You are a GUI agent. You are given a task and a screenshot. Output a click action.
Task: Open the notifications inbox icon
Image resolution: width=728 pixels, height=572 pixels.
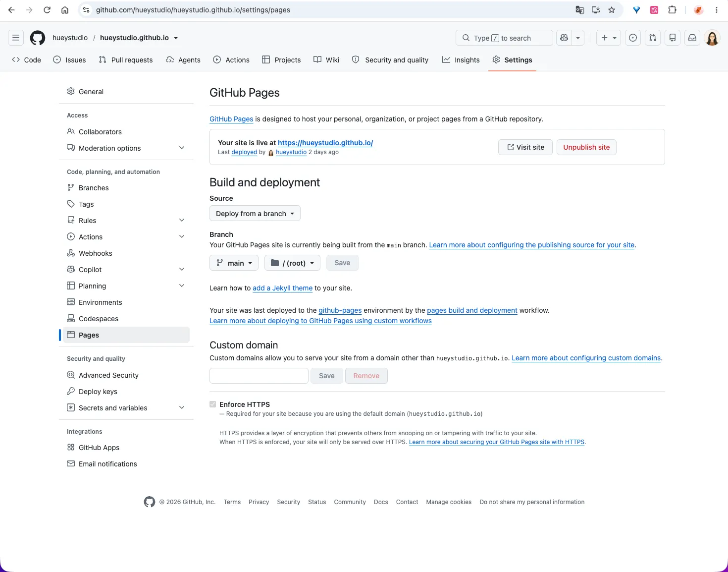click(692, 38)
